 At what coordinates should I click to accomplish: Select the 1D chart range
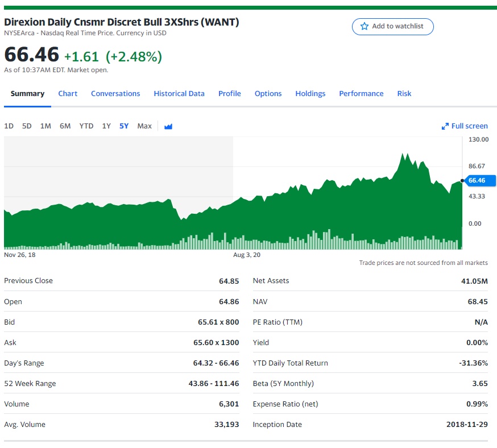click(9, 126)
